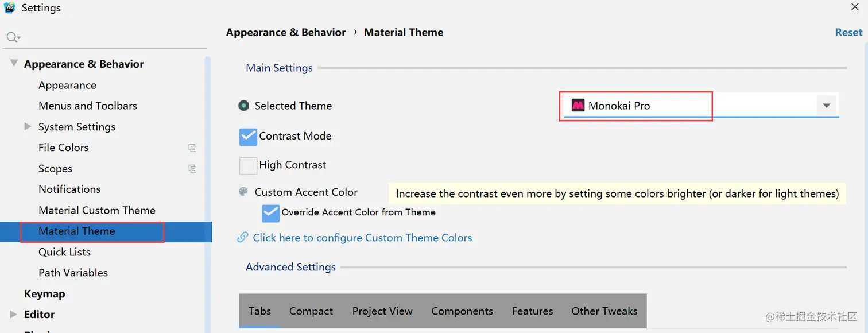Image resolution: width=868 pixels, height=333 pixels.
Task: Click the WebStorm logo in the title bar
Action: 9,7
